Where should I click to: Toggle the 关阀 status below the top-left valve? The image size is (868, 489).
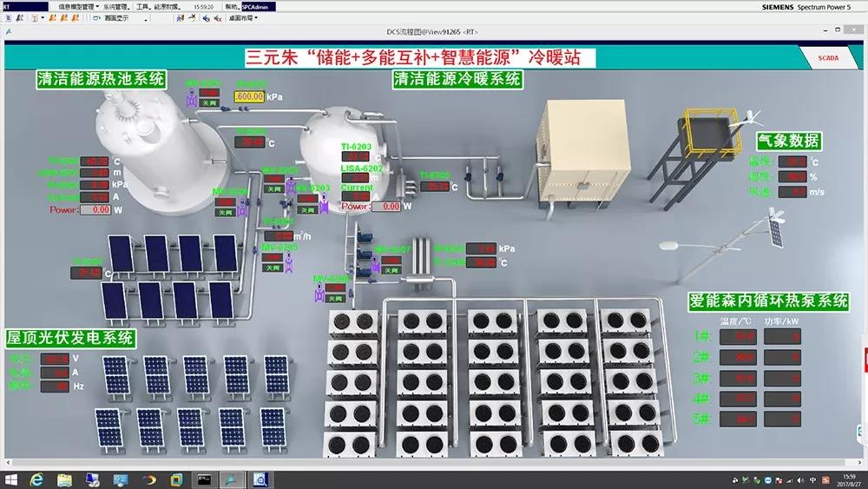point(208,102)
